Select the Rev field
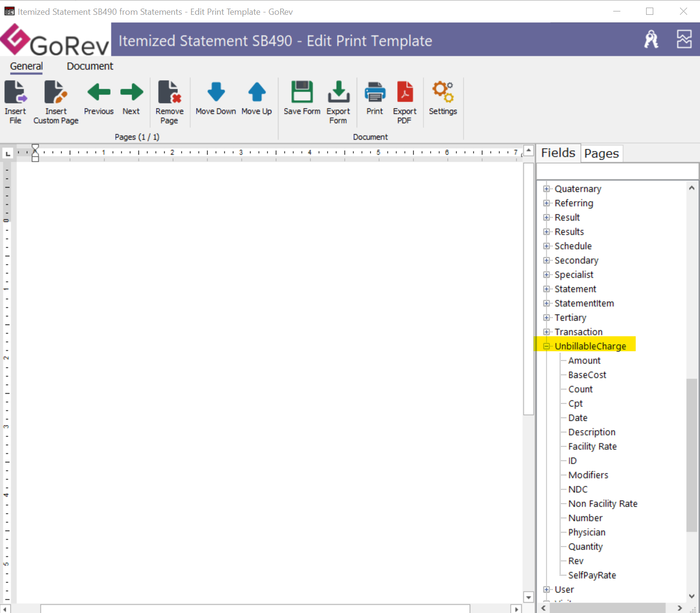This screenshot has width=700, height=613. tap(576, 561)
